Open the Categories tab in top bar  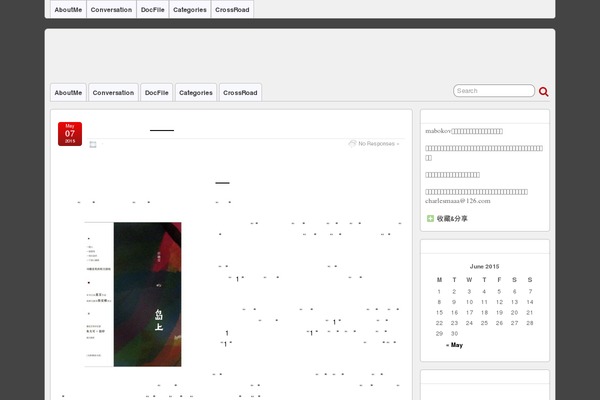pyautogui.click(x=190, y=10)
